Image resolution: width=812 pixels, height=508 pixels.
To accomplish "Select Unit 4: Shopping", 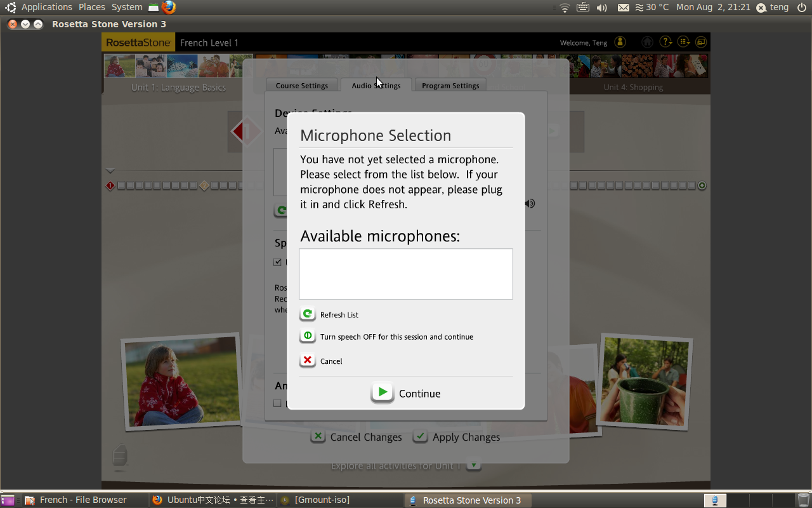I will coord(633,88).
